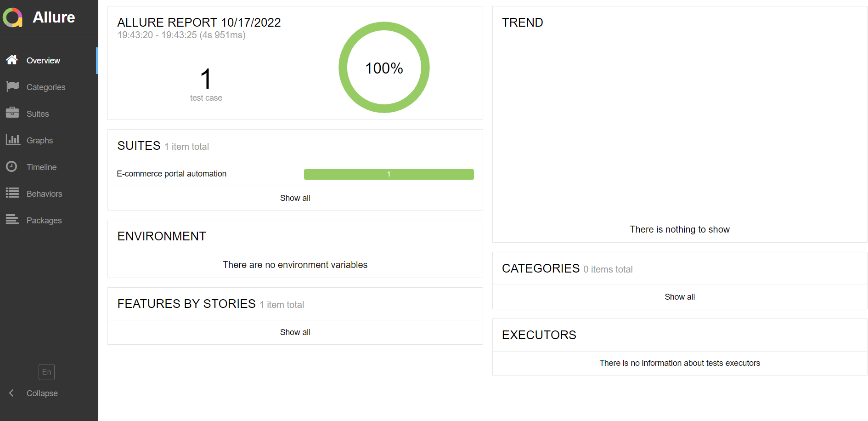The width and height of the screenshot is (868, 421).
Task: Click the green passed-tests bar
Action: coord(389,174)
